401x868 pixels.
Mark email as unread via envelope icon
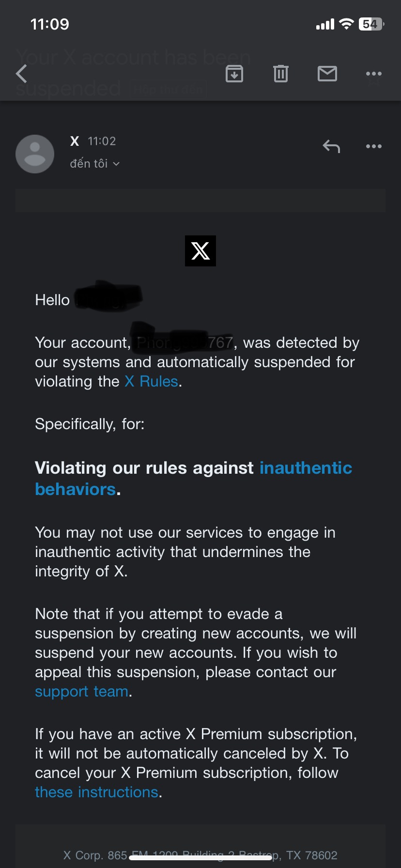(327, 74)
